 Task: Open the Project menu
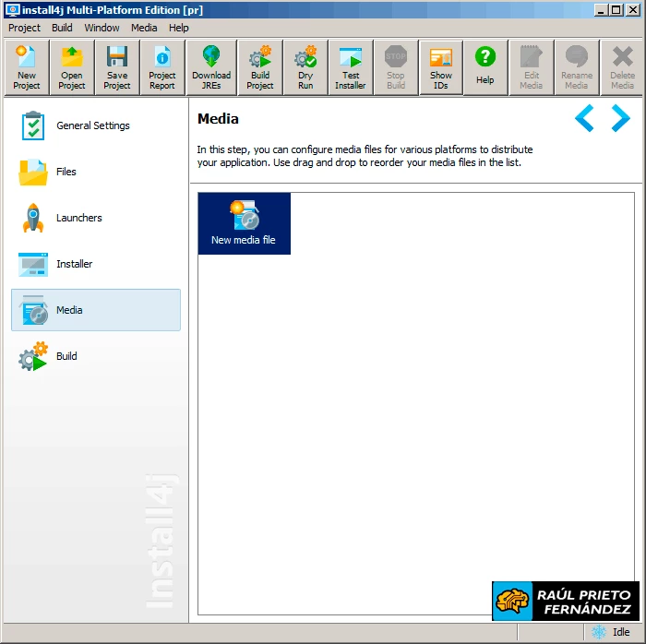coord(24,28)
